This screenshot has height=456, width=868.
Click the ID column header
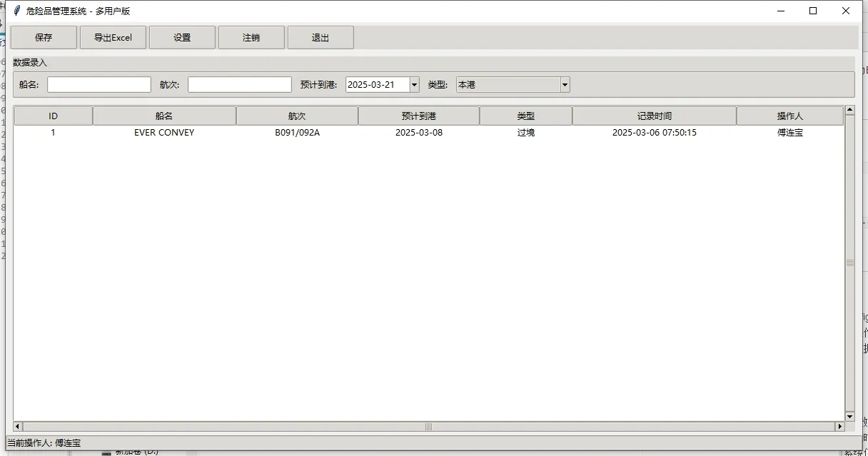(x=52, y=115)
